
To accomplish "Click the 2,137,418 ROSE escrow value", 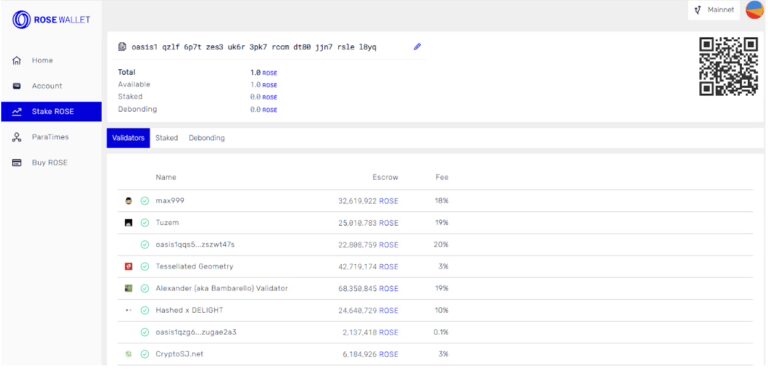I will pos(370,332).
